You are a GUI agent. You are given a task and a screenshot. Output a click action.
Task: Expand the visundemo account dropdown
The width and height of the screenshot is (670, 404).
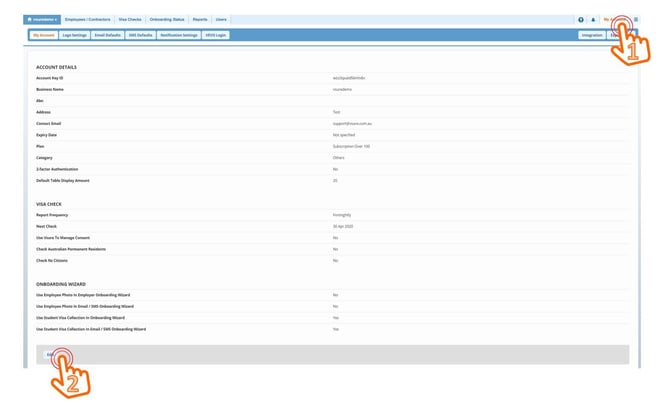pos(42,19)
